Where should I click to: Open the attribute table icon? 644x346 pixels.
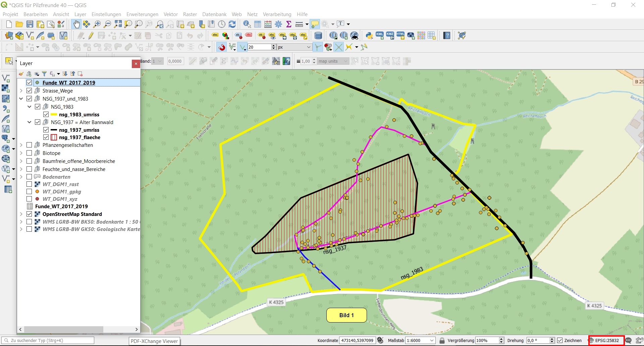[x=258, y=24]
